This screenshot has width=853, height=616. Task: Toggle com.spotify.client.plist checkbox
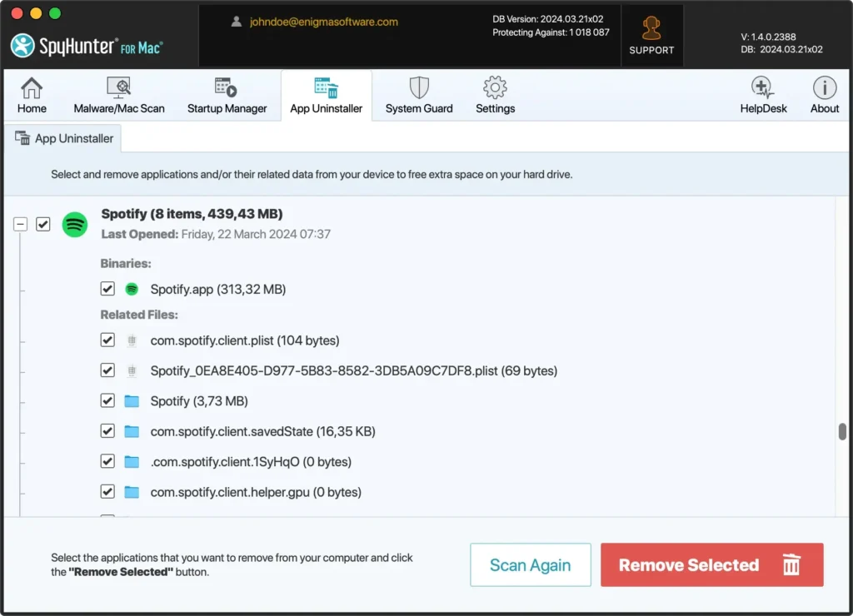[107, 340]
